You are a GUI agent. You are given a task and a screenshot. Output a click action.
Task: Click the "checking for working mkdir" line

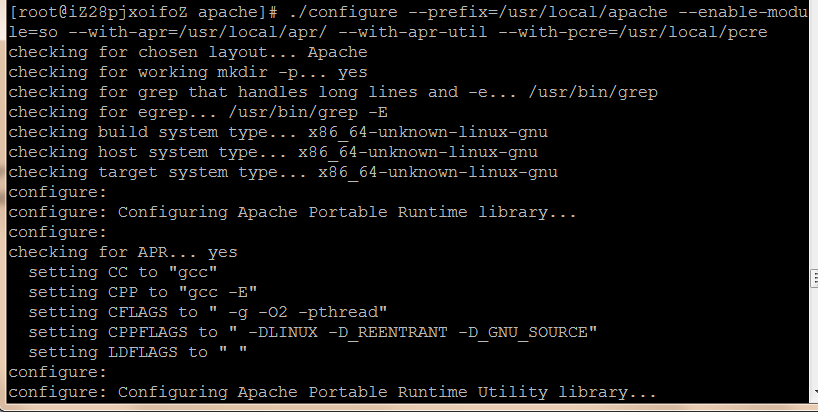(187, 71)
